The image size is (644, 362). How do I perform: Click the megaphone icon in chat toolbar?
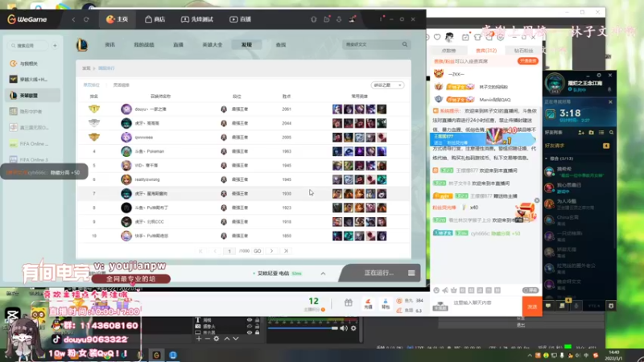445,290
